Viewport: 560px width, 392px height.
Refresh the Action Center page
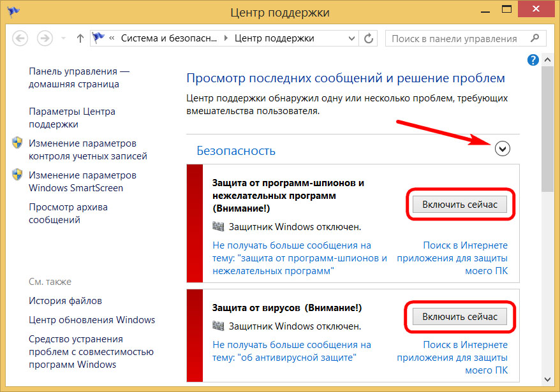pyautogui.click(x=369, y=38)
